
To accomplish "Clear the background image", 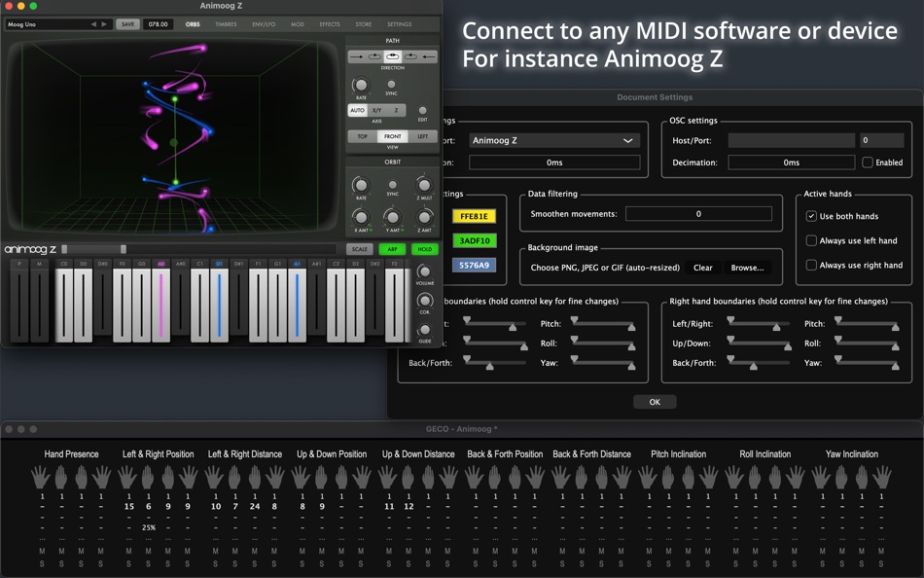I will tap(702, 268).
